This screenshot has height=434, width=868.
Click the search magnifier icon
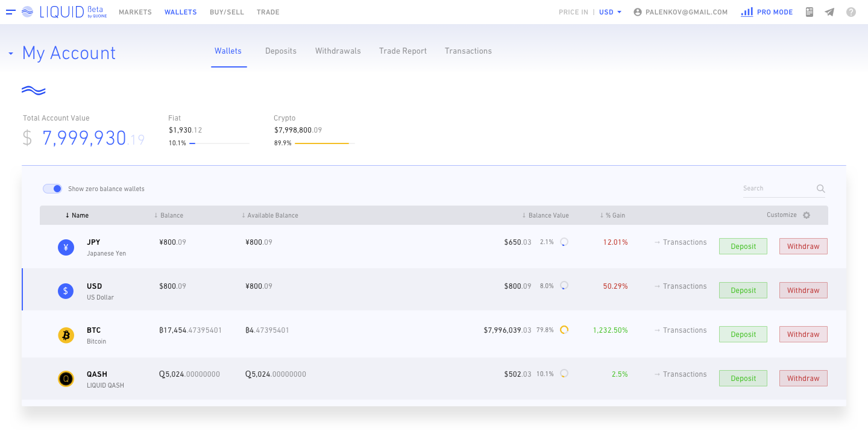[x=820, y=189]
